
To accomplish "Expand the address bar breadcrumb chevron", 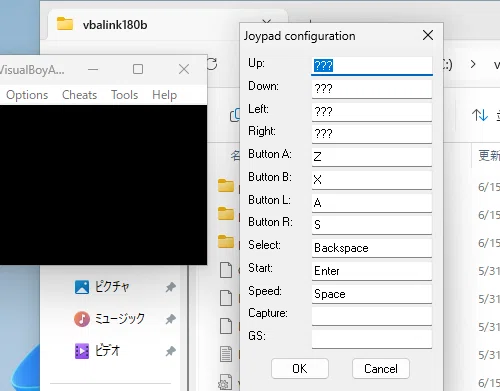I will 473,64.
